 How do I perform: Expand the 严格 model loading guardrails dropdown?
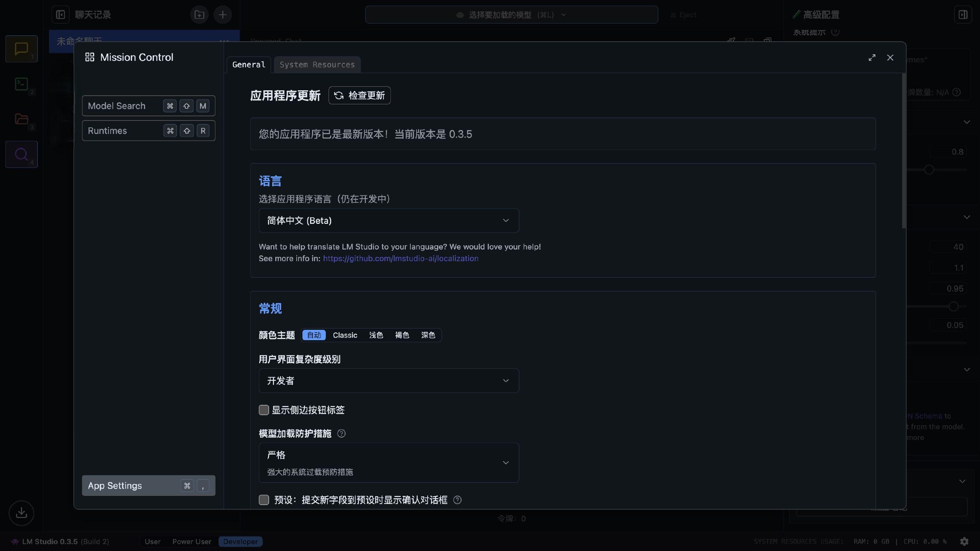point(389,463)
